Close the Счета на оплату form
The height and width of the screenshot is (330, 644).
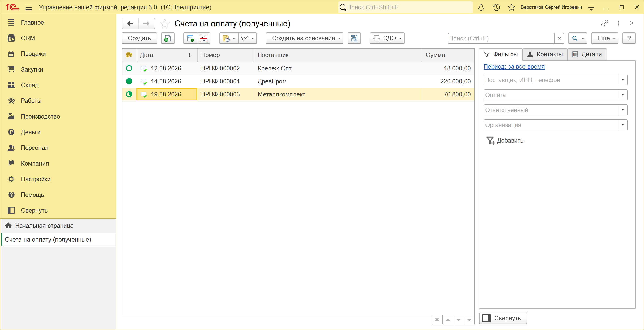(x=631, y=23)
